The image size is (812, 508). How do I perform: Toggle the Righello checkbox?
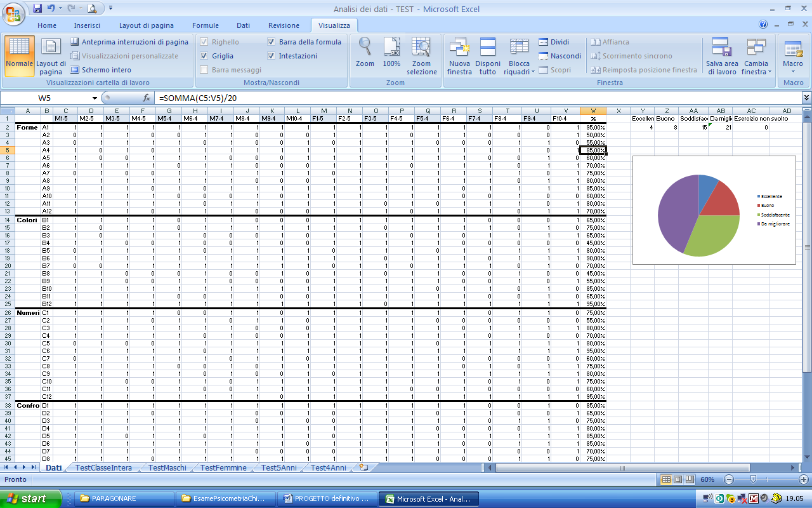[x=204, y=42]
